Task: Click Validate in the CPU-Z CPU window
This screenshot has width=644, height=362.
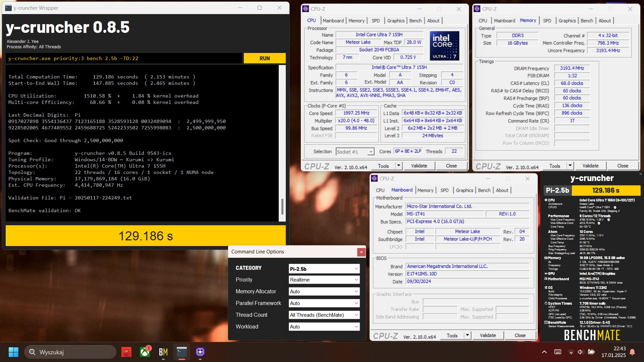Action: (x=419, y=166)
